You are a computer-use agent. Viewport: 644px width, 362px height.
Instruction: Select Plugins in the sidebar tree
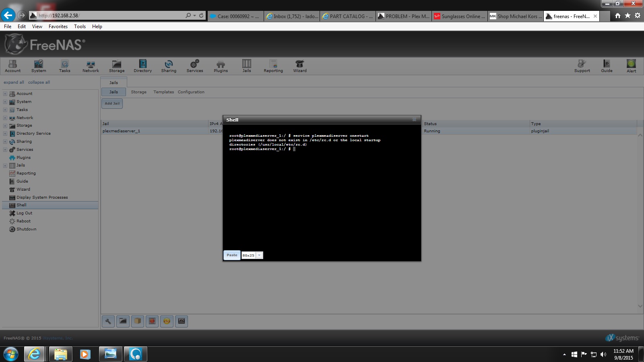point(23,158)
